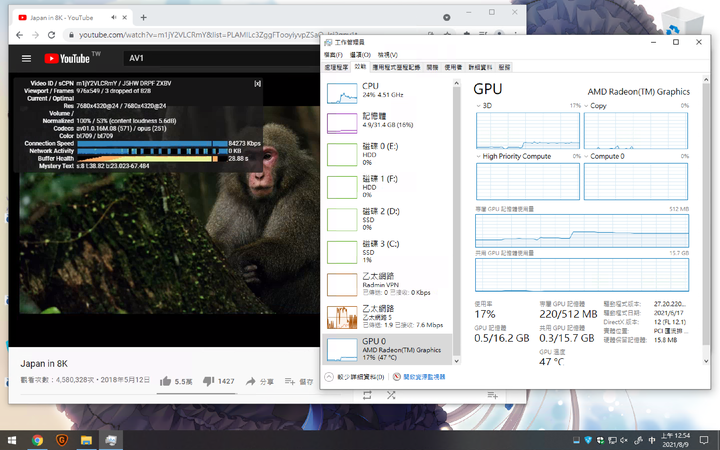Select the CPU performance item
Screen dimensions: 720x450
pyautogui.click(x=388, y=92)
